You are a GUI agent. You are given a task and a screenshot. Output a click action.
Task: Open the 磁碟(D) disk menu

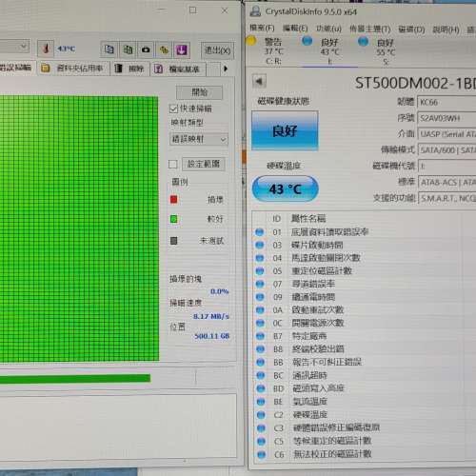(411, 30)
